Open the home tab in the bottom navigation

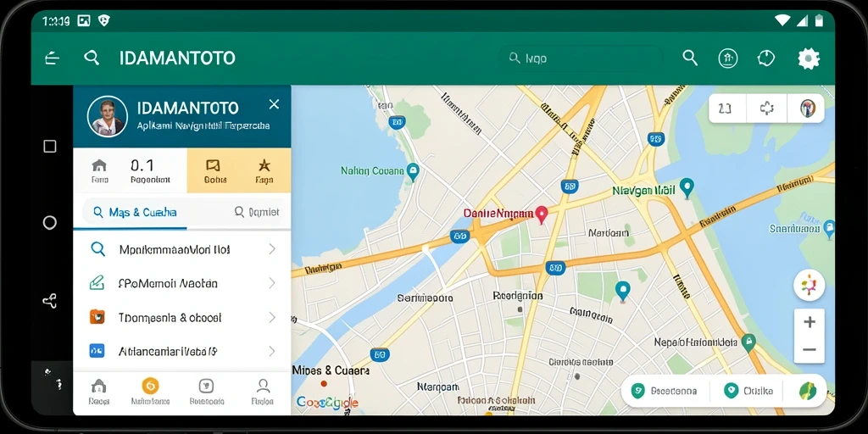click(98, 392)
